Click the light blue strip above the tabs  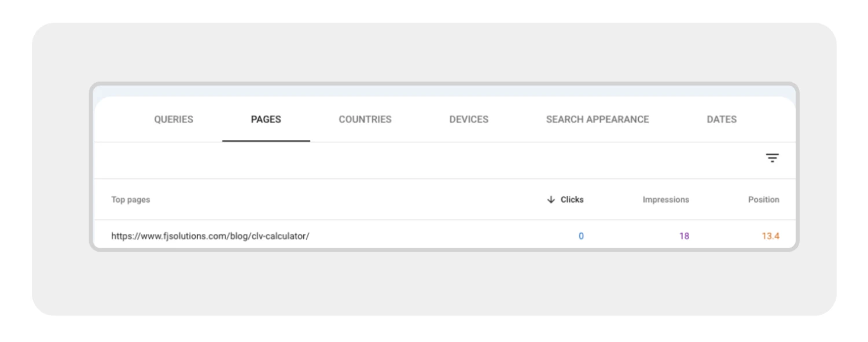pos(444,90)
